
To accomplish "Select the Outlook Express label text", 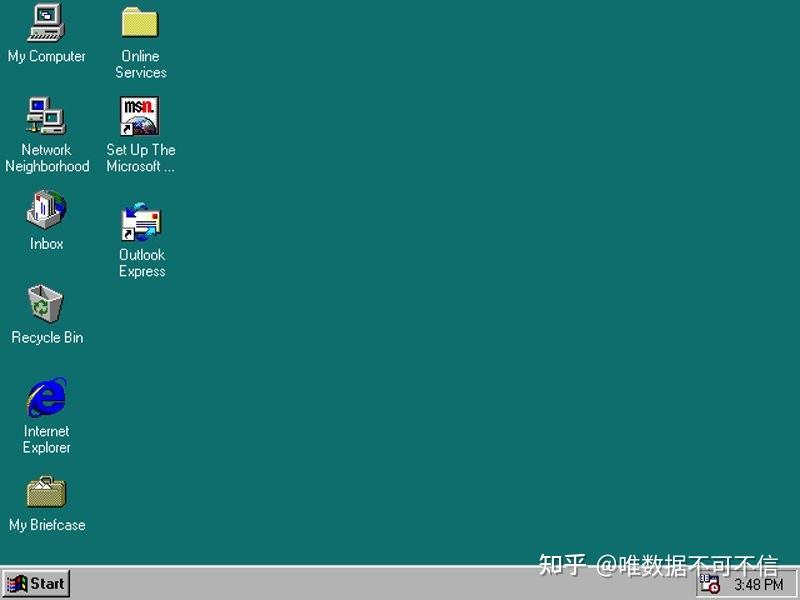I will click(x=141, y=263).
